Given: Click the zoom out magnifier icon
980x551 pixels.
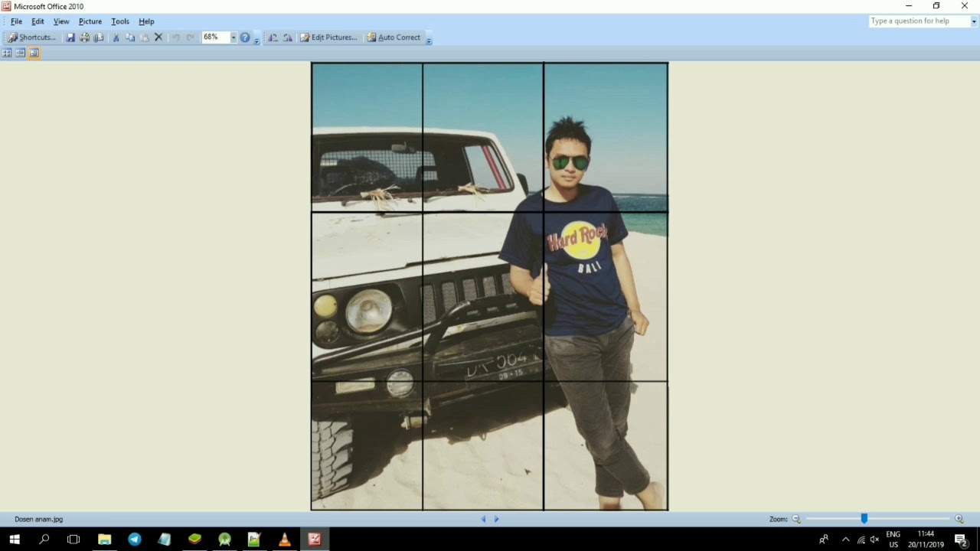Looking at the screenshot, I should coord(796,519).
